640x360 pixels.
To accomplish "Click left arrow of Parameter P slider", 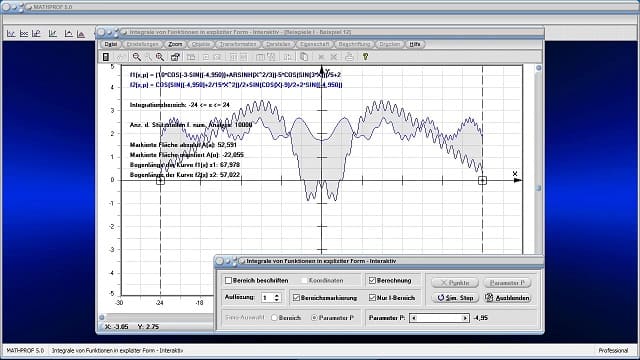I will click(414, 318).
